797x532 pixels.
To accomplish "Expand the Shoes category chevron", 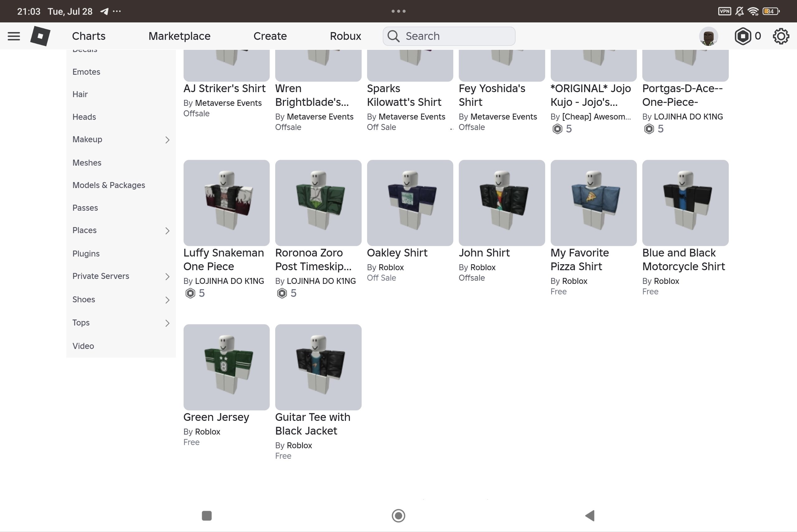I will (x=167, y=300).
